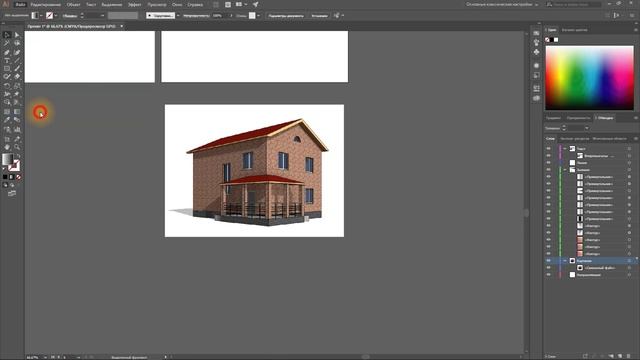Select the Column Graph tool
Screen dimensions: 640x360
(17, 129)
